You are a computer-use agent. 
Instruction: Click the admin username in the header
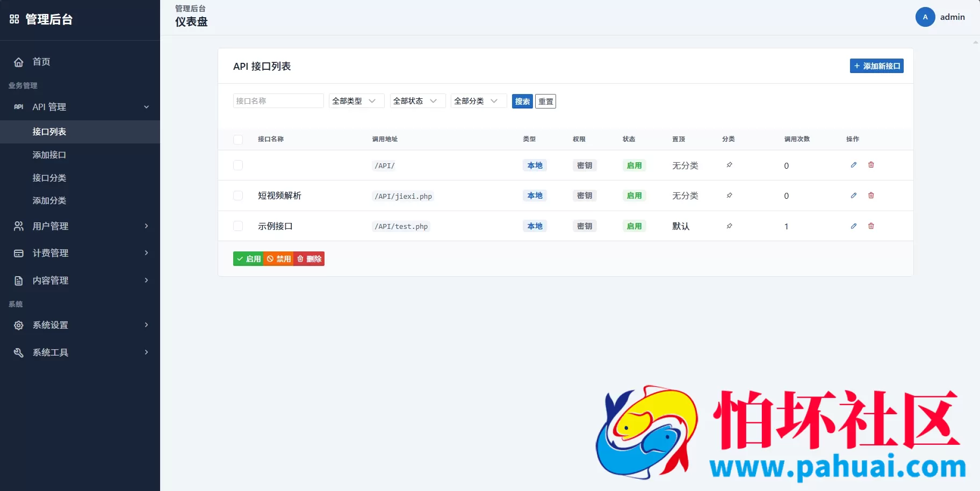(x=953, y=17)
